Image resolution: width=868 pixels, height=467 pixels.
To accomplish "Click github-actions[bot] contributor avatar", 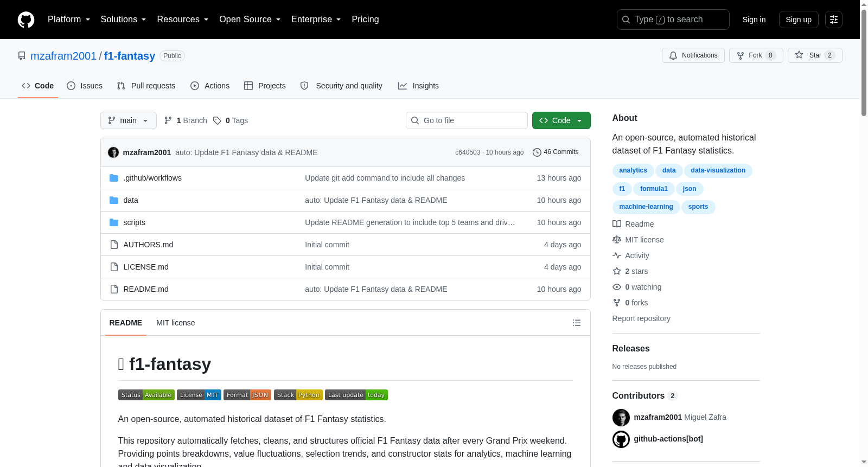I will point(621,439).
